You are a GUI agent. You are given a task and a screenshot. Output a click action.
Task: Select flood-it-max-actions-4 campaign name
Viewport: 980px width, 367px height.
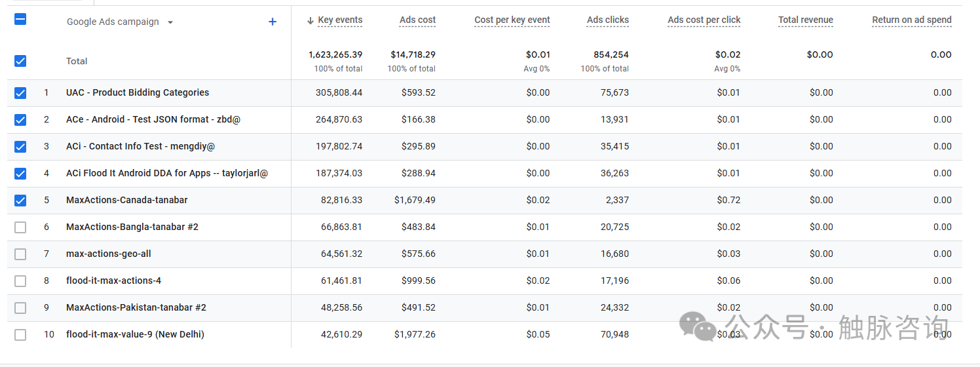(114, 280)
